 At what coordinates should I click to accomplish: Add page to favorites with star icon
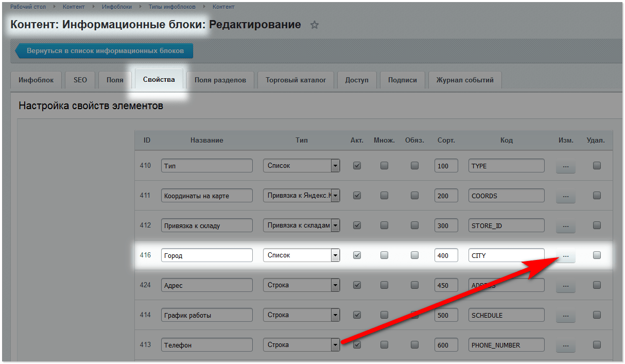(315, 25)
